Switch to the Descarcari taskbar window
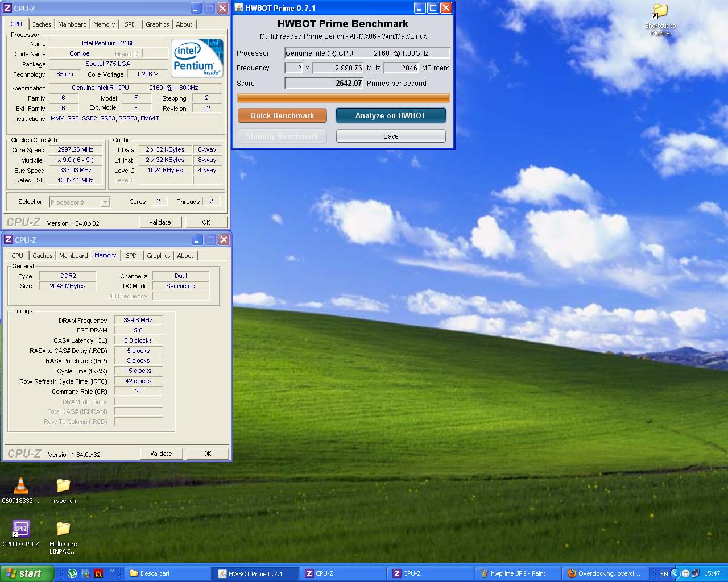This screenshot has width=728, height=582. [x=167, y=573]
